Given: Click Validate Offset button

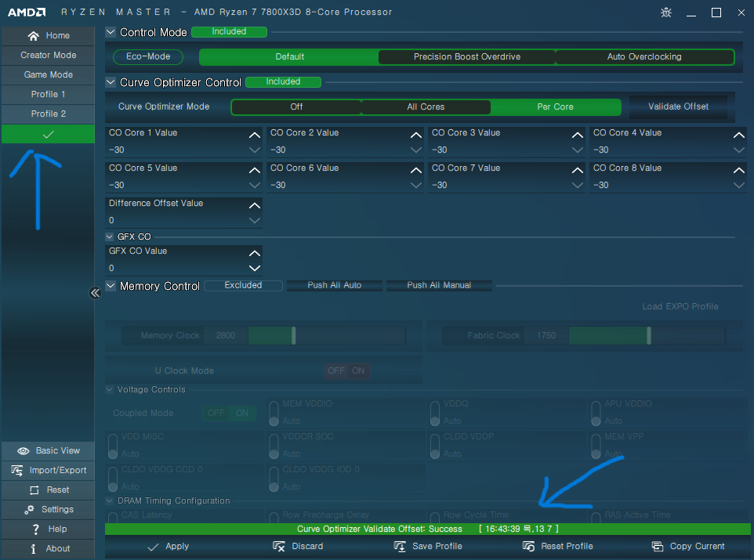Looking at the screenshot, I should tap(678, 107).
